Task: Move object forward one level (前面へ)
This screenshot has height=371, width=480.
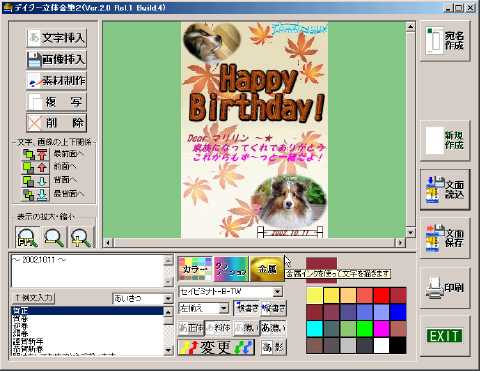Action: click(35, 167)
